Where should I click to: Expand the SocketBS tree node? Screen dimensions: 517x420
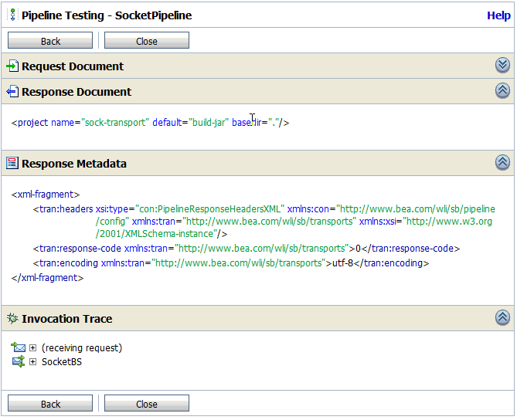point(33,361)
